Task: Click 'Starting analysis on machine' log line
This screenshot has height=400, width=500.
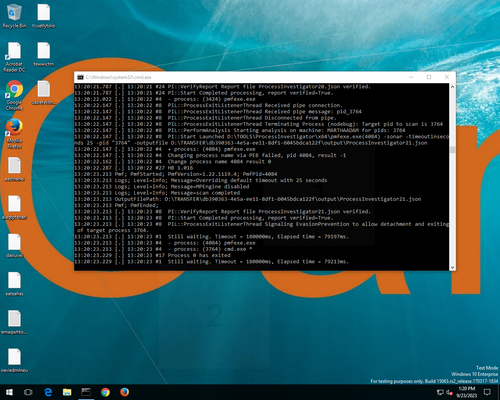Action: [240, 130]
